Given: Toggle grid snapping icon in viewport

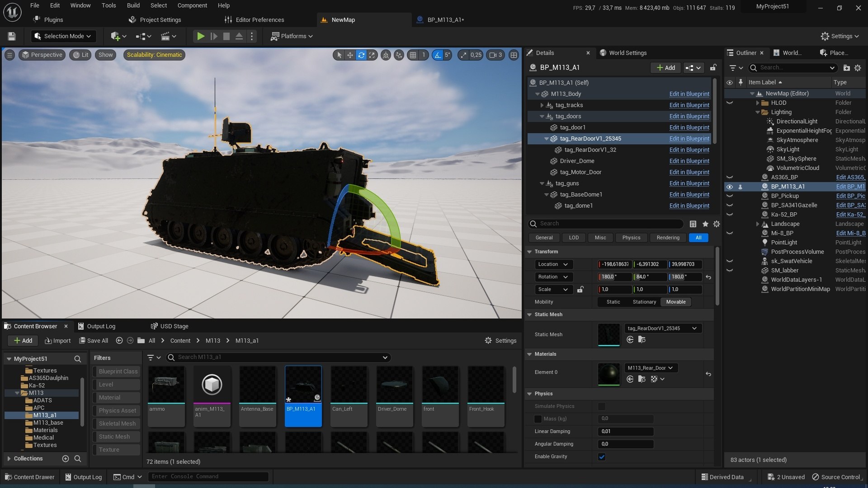Looking at the screenshot, I should point(413,55).
